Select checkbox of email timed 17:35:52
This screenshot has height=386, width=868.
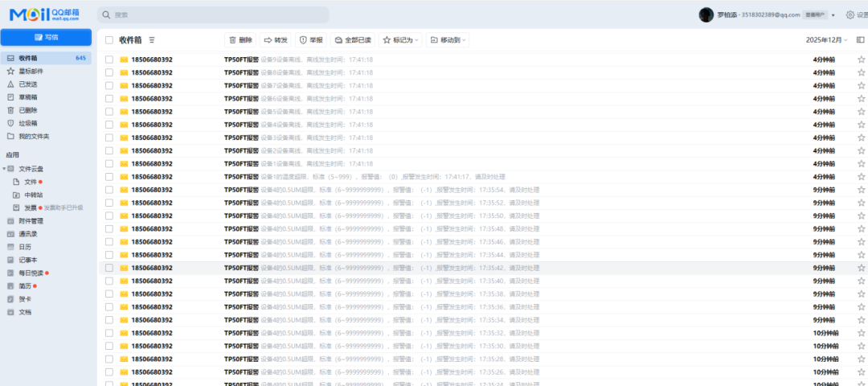pyautogui.click(x=109, y=203)
